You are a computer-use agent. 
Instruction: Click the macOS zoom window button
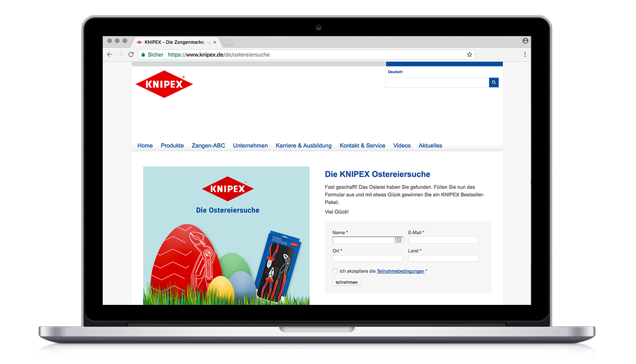point(125,41)
